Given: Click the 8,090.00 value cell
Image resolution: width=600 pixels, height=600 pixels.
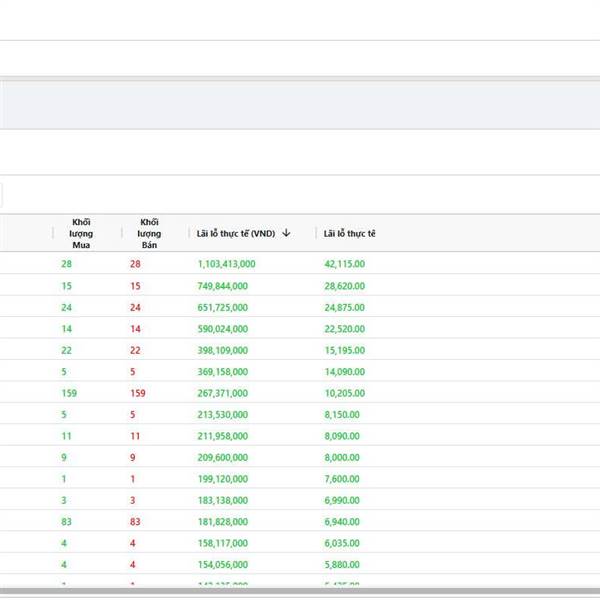Looking at the screenshot, I should tap(342, 436).
